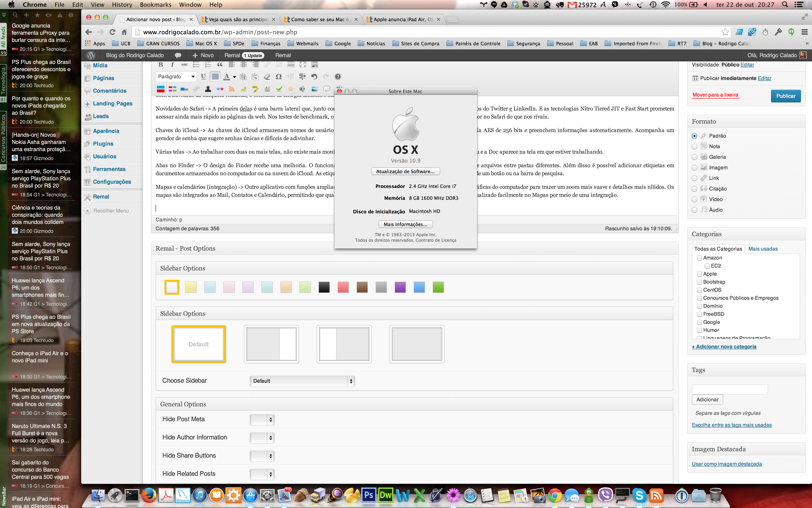Underline text with the U button

pyautogui.click(x=203, y=77)
